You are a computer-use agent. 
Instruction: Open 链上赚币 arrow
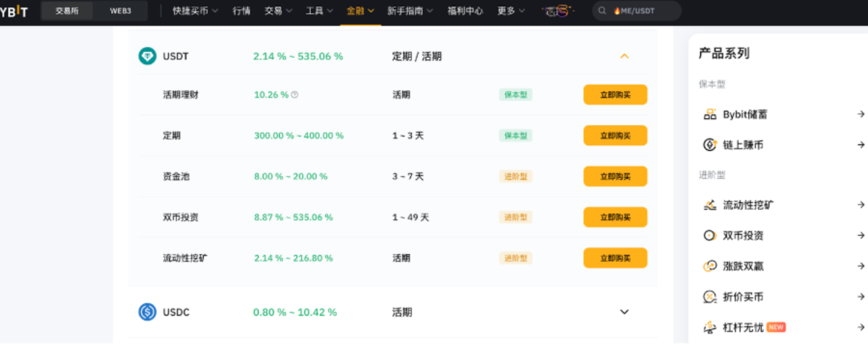click(x=861, y=144)
